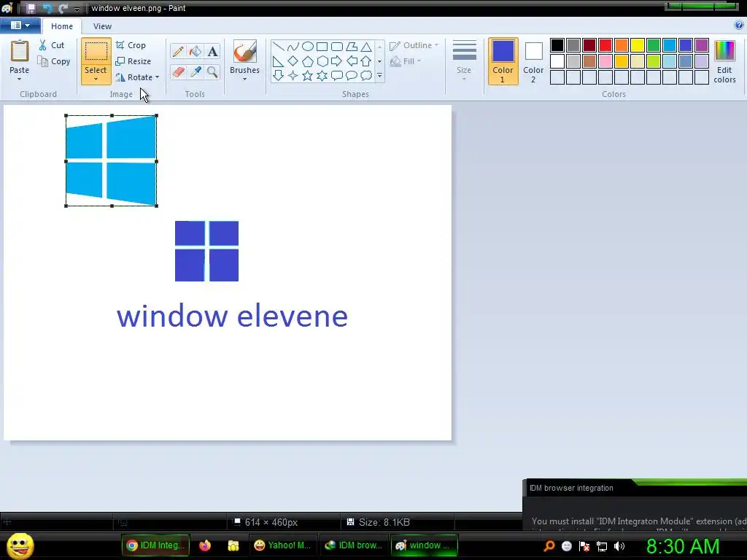Choose the Diamond shape
Image resolution: width=747 pixels, height=560 pixels.
tap(293, 61)
